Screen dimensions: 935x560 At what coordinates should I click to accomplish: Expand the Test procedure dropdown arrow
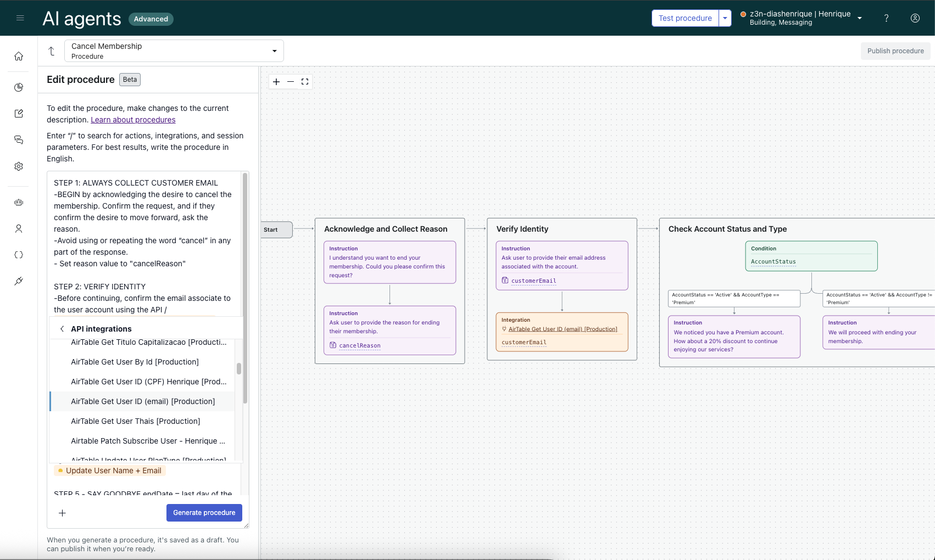click(x=725, y=18)
